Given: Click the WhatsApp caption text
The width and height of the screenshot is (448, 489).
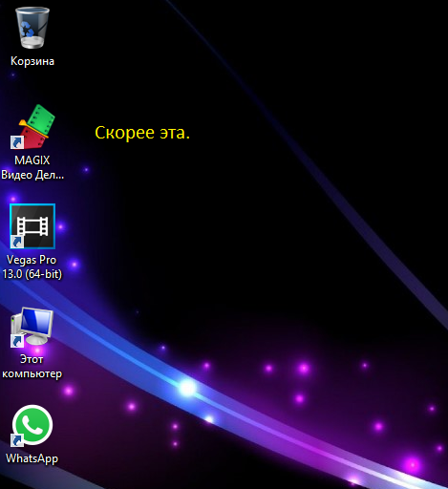Looking at the screenshot, I should point(32,458).
